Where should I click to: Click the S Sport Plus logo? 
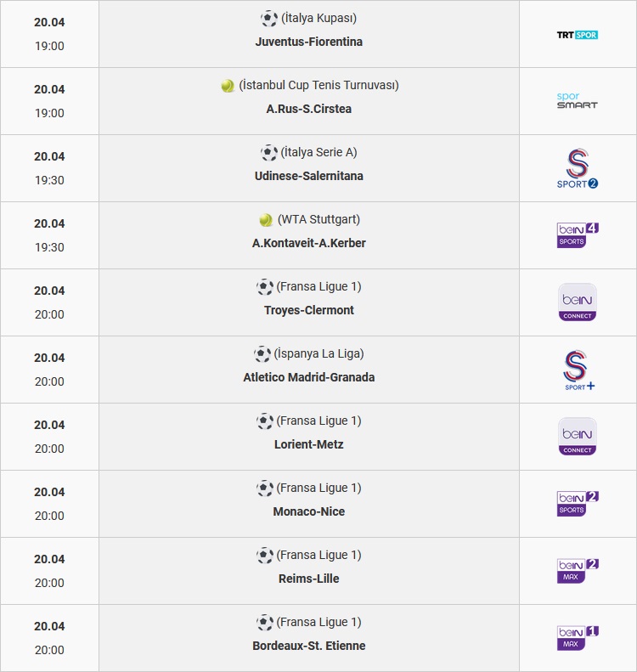point(578,370)
